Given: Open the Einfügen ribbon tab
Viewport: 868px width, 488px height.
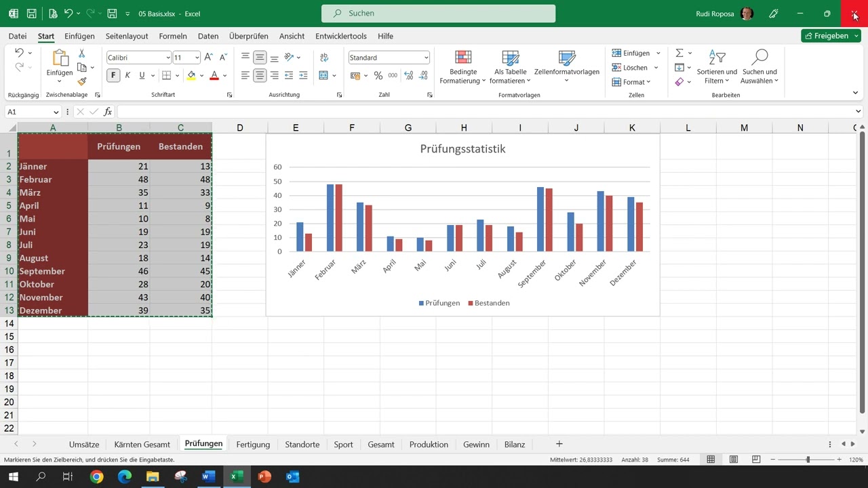Looking at the screenshot, I should click(x=79, y=36).
